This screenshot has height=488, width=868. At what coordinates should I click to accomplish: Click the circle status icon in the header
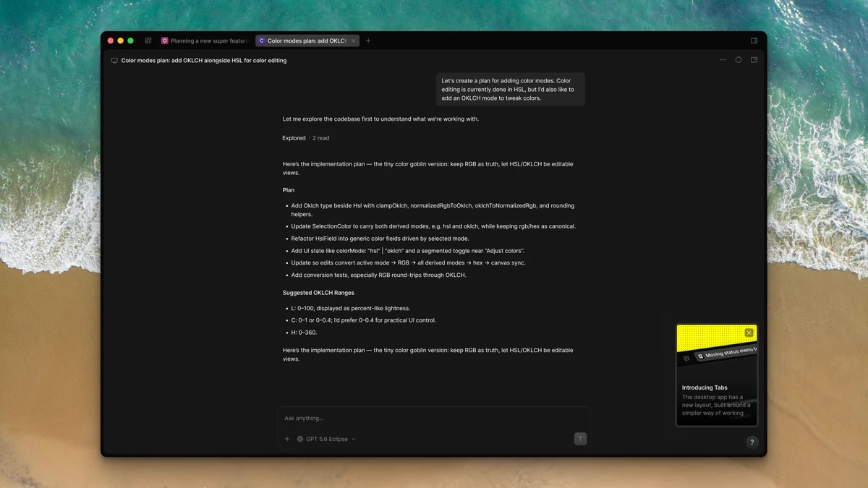tap(739, 60)
